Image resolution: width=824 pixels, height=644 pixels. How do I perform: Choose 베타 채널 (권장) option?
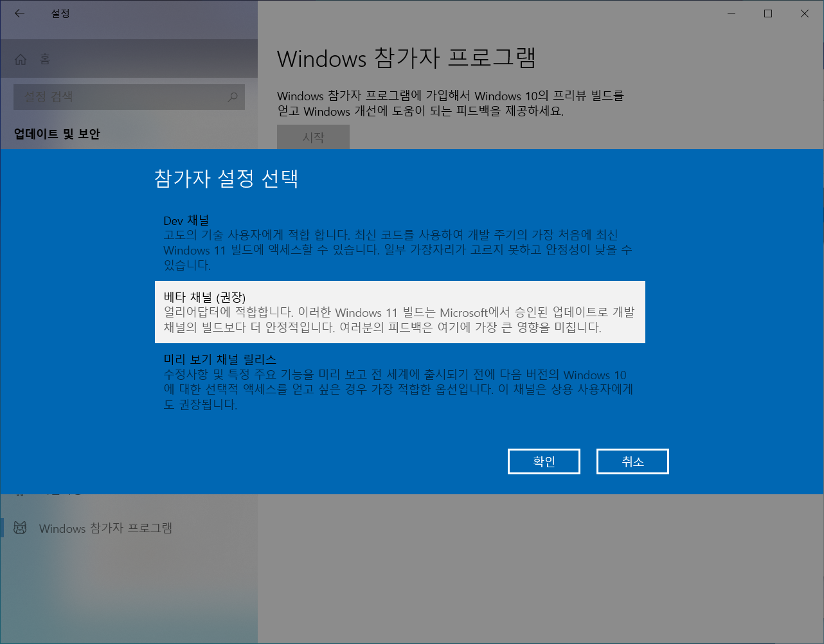(x=400, y=312)
